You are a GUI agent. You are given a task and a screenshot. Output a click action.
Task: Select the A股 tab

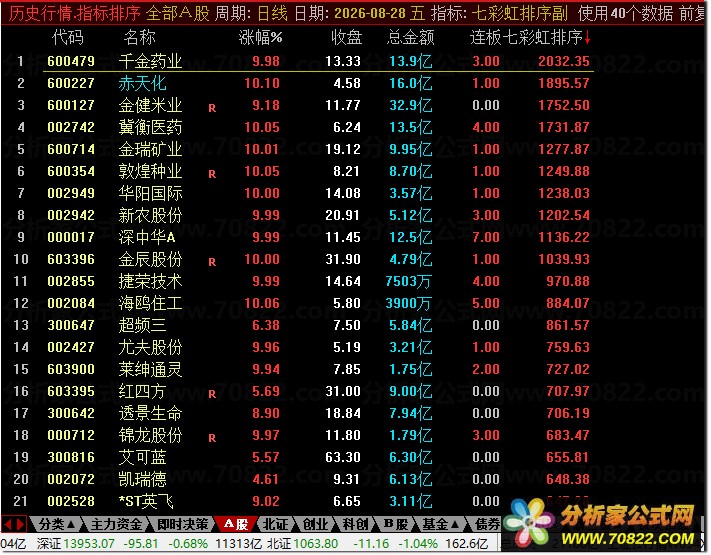tap(236, 525)
